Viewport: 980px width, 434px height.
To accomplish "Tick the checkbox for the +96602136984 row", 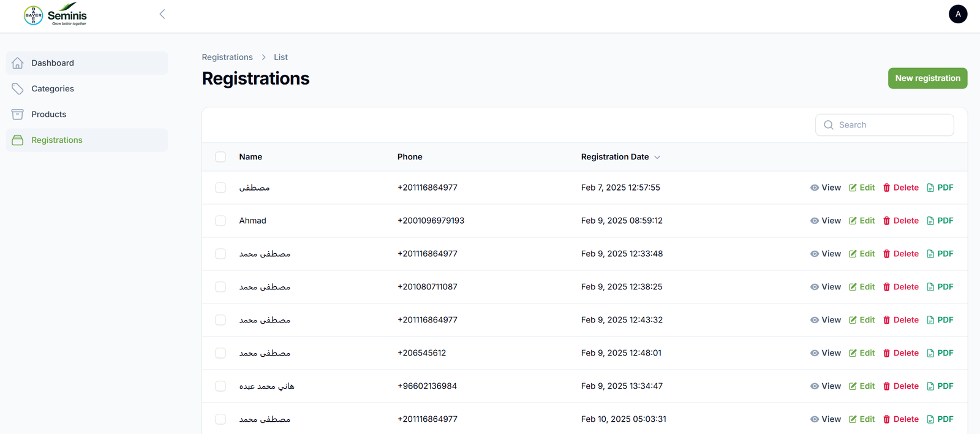I will (221, 386).
